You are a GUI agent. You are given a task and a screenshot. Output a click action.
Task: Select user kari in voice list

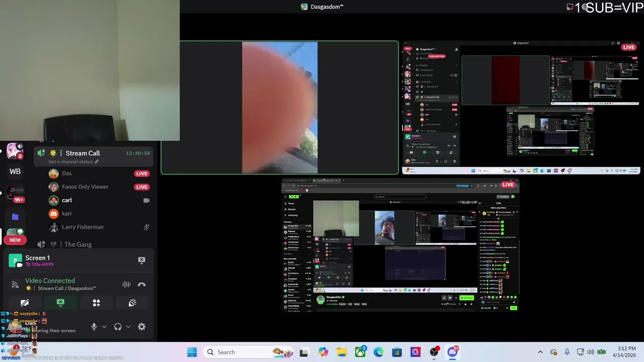66,214
